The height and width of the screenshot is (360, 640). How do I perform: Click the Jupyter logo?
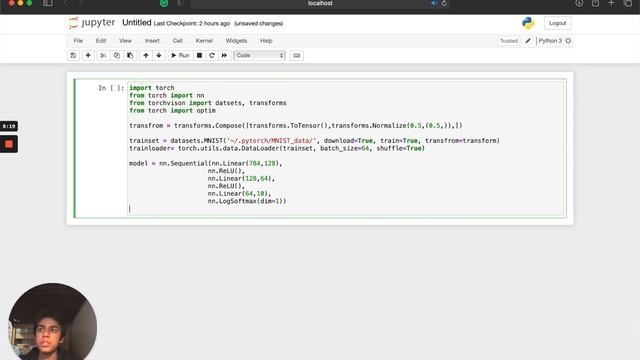click(92, 23)
